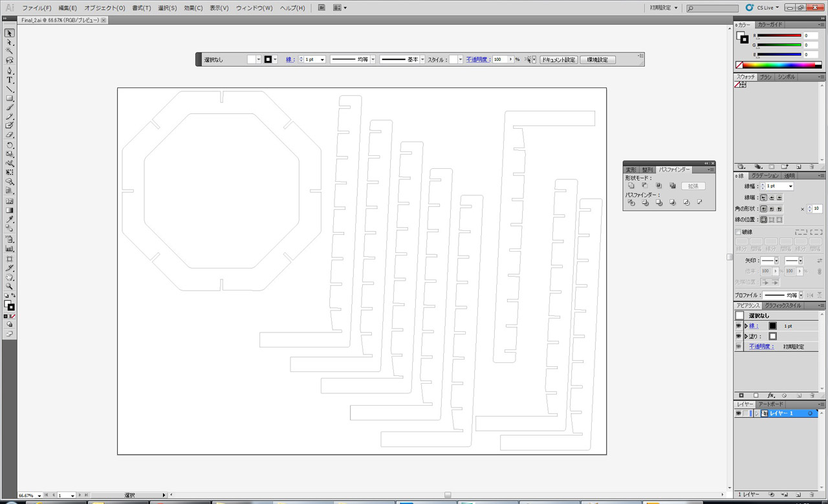Choose round join for 角の形状
The height and width of the screenshot is (504, 828).
point(772,209)
